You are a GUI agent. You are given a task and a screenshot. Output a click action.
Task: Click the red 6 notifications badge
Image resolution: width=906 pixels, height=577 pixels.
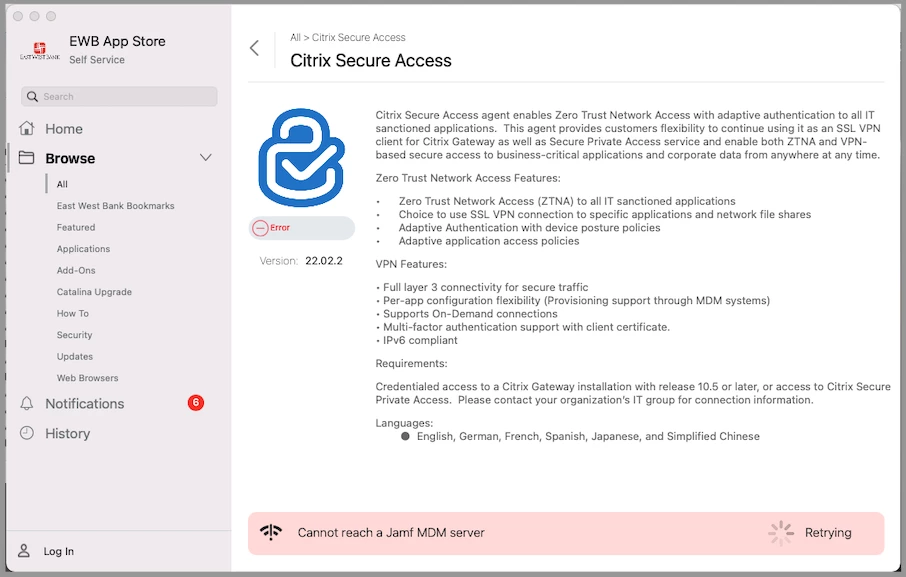[196, 403]
